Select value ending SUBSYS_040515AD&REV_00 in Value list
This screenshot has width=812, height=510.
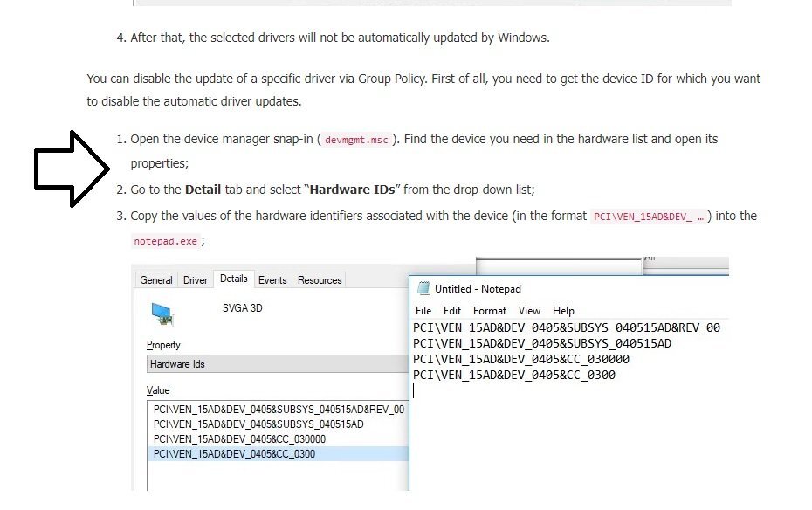tap(279, 409)
